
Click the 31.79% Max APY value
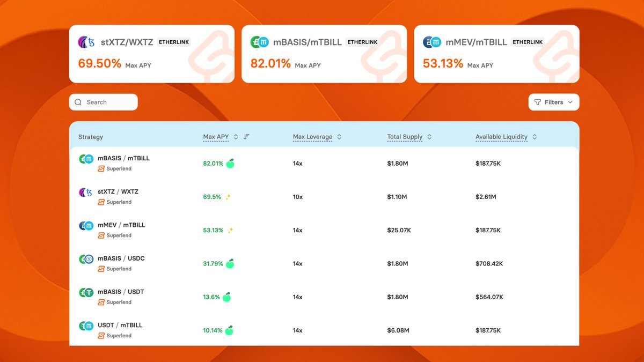click(x=213, y=263)
